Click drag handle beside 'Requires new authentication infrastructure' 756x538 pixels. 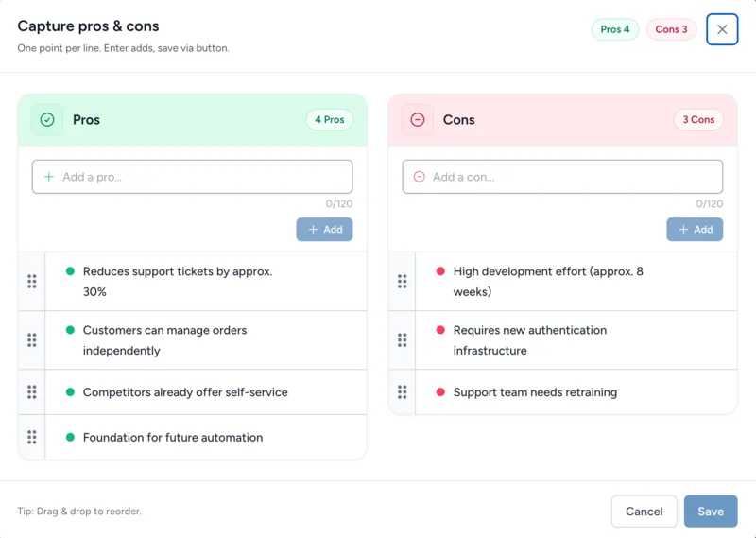(403, 340)
